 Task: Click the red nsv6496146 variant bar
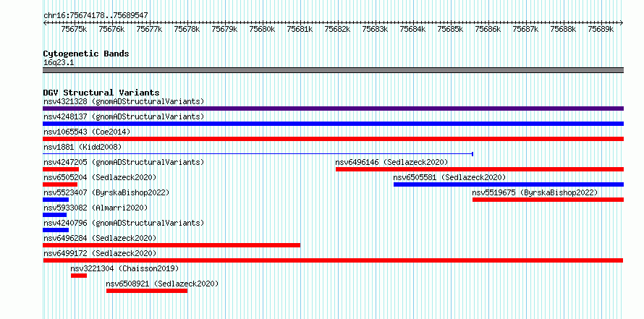click(480, 169)
